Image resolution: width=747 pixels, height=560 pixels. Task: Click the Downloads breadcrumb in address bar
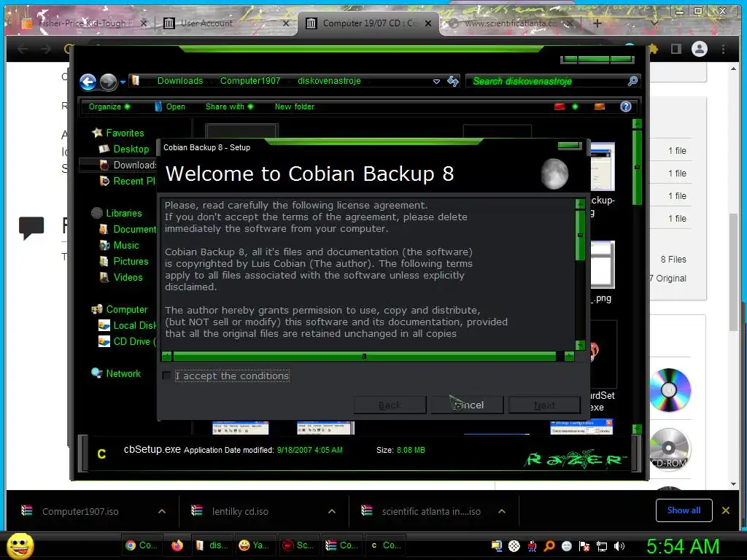(180, 81)
